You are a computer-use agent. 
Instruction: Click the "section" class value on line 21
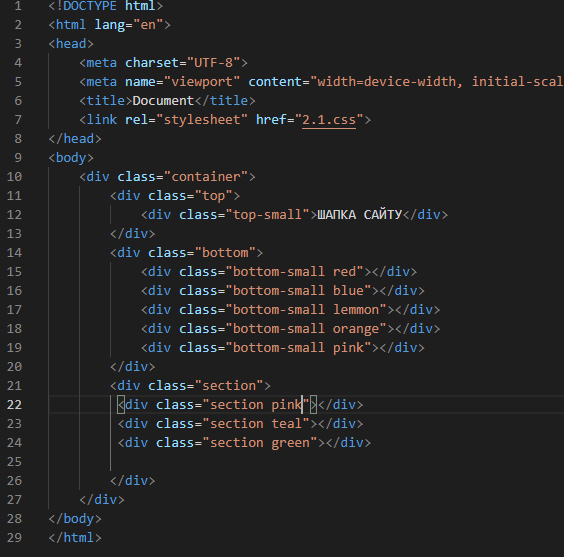(229, 385)
